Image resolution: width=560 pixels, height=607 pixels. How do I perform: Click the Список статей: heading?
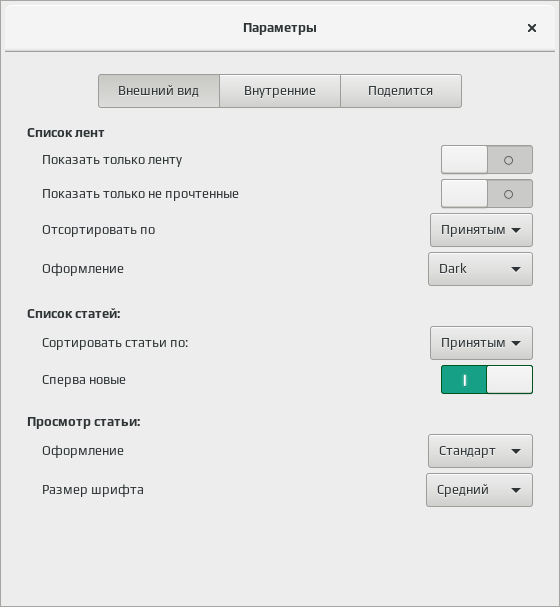click(74, 314)
